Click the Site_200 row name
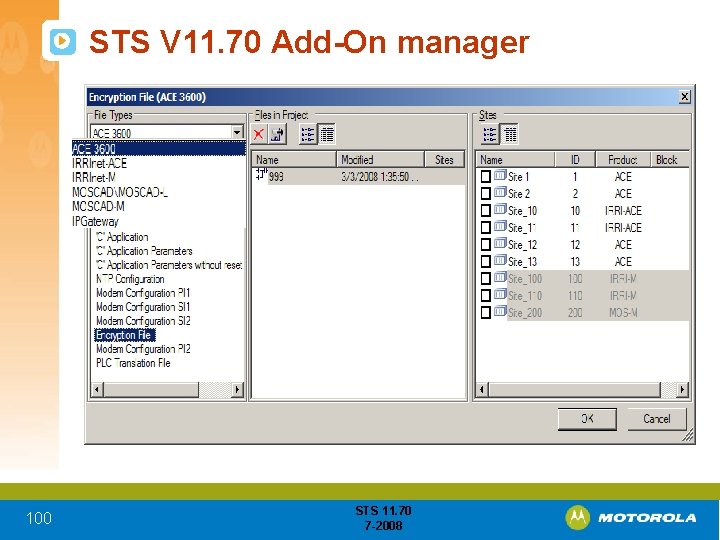 coord(525,313)
